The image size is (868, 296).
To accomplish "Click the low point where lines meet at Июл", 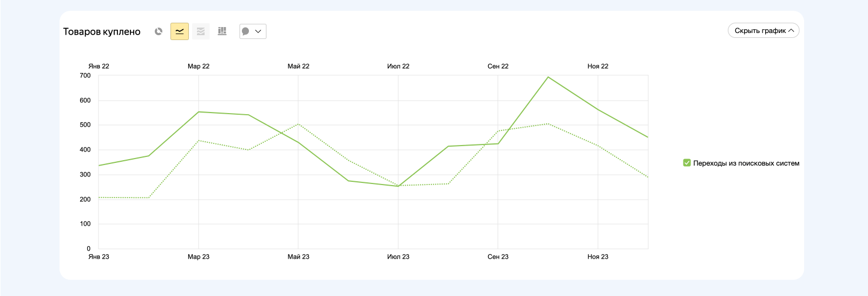I will (x=398, y=186).
